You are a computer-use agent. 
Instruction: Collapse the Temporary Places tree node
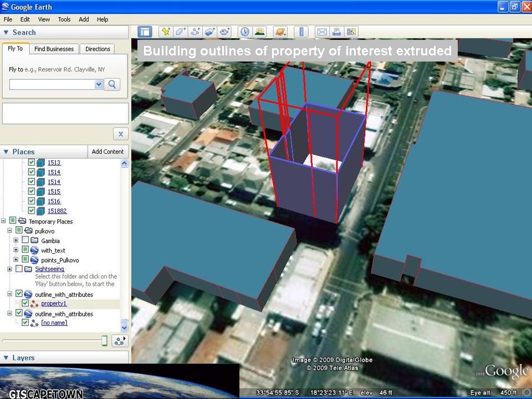pos(3,221)
